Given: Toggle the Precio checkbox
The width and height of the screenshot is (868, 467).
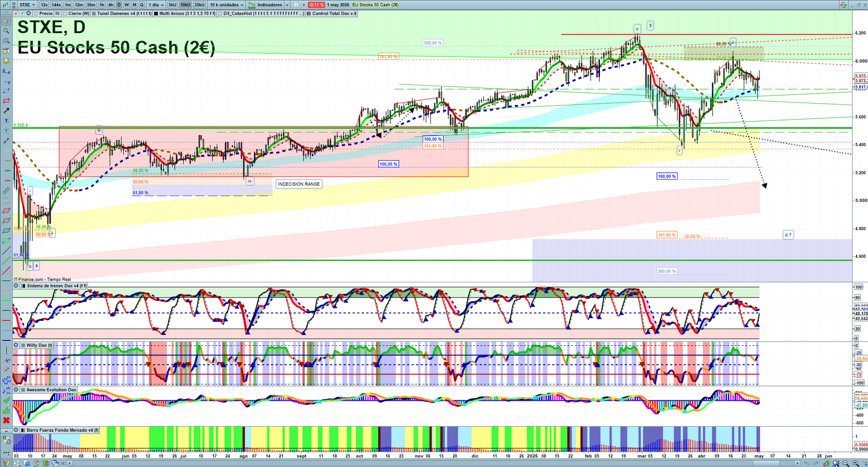Looking at the screenshot, I should pyautogui.click(x=36, y=14).
